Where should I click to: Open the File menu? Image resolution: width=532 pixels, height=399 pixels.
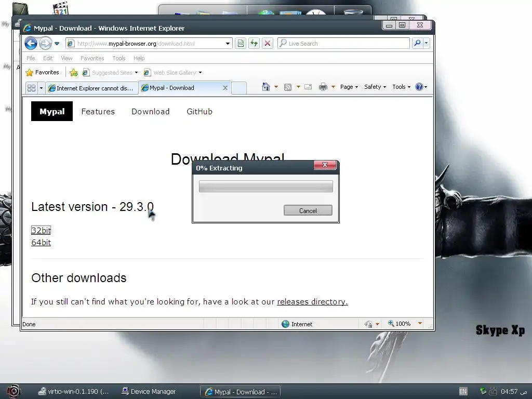[x=31, y=58]
